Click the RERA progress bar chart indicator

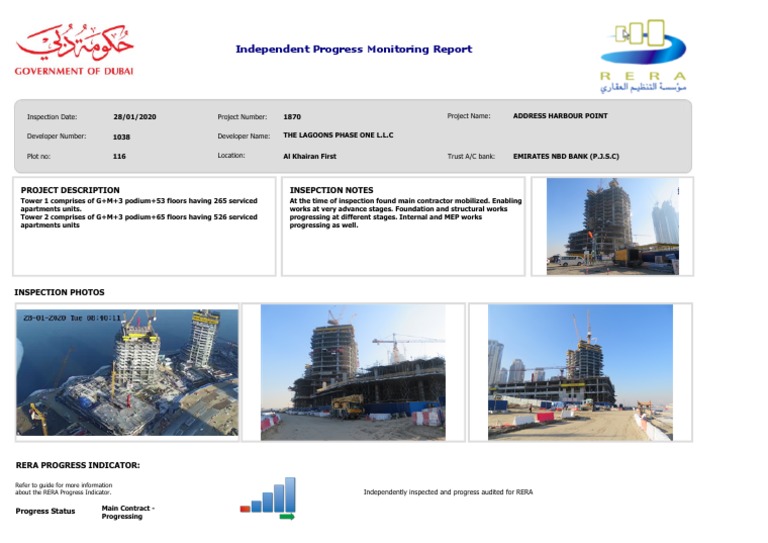pos(268,495)
